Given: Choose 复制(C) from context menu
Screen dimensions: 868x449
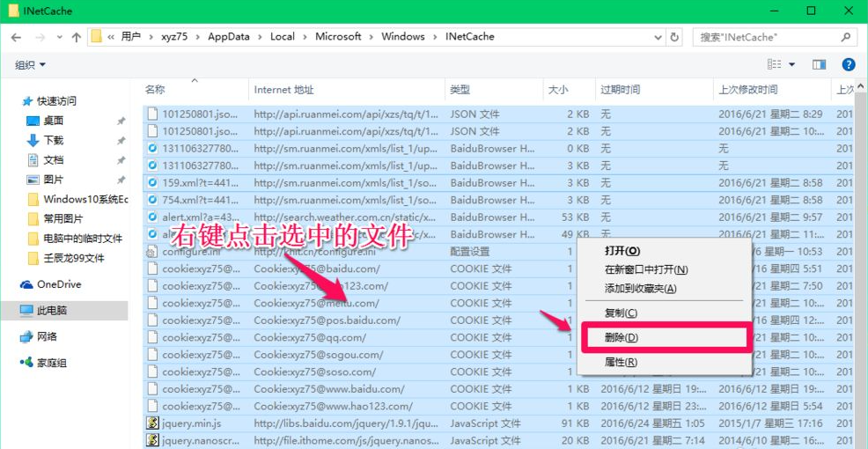Looking at the screenshot, I should click(x=621, y=313).
